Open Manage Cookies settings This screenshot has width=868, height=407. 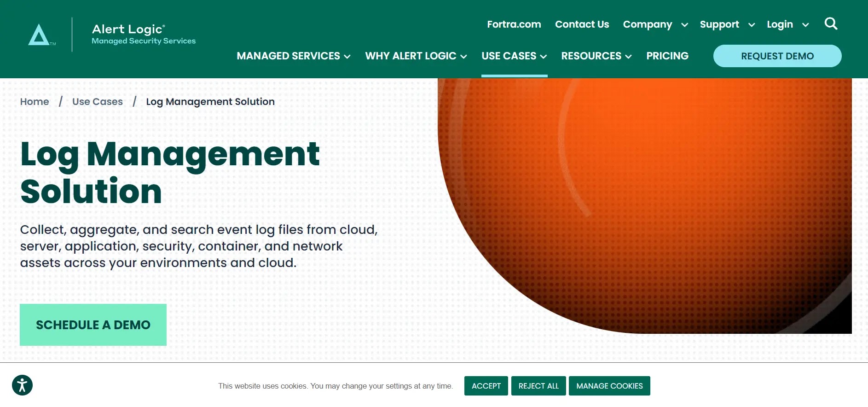pos(609,386)
